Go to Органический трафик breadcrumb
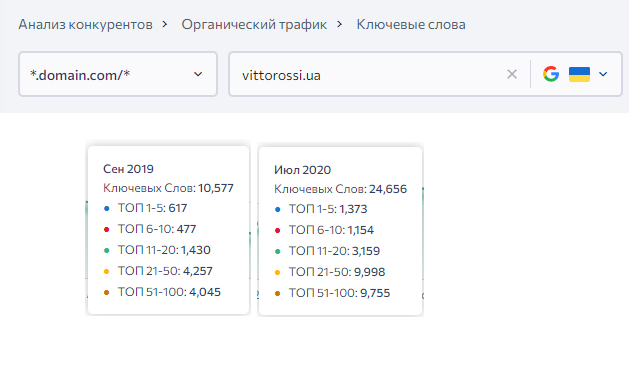Screen dimensions: 629x382 coord(254,24)
